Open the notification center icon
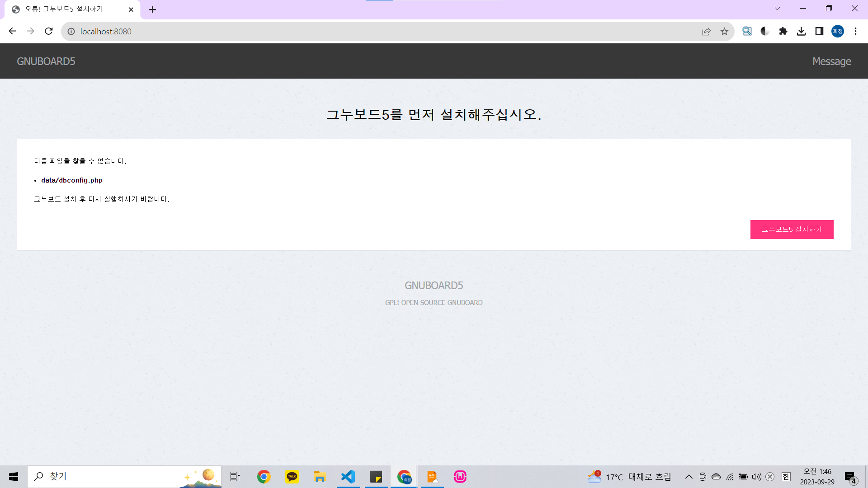 click(x=850, y=477)
